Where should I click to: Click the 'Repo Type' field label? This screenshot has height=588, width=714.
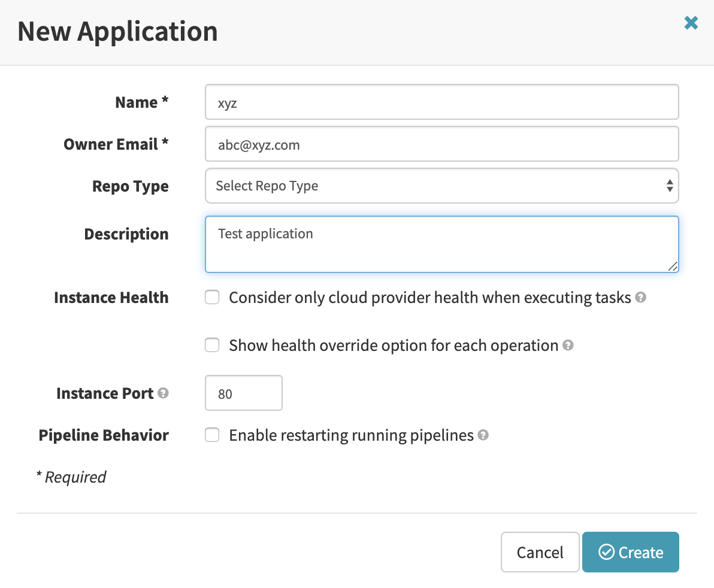click(130, 186)
